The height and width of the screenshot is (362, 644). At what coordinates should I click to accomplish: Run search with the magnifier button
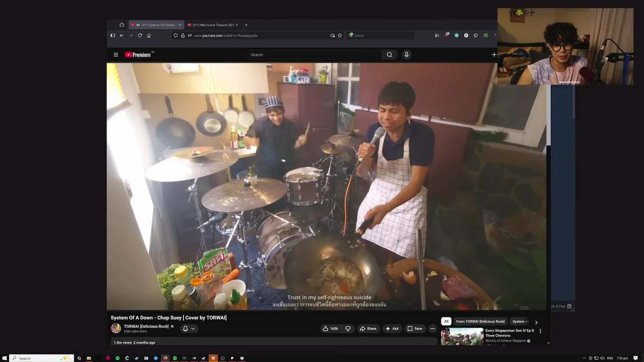389,55
